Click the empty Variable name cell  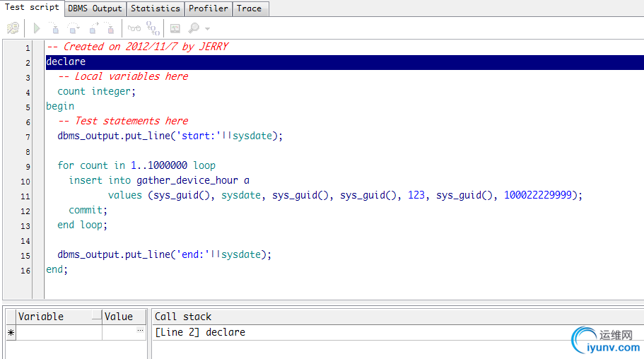[x=59, y=333]
